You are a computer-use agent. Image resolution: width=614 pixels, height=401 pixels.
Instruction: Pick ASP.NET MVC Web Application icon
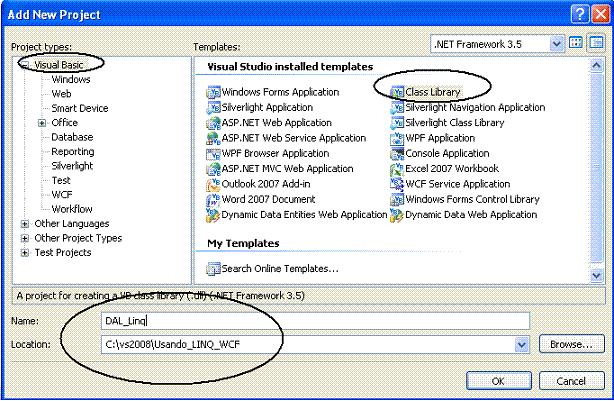tap(213, 168)
